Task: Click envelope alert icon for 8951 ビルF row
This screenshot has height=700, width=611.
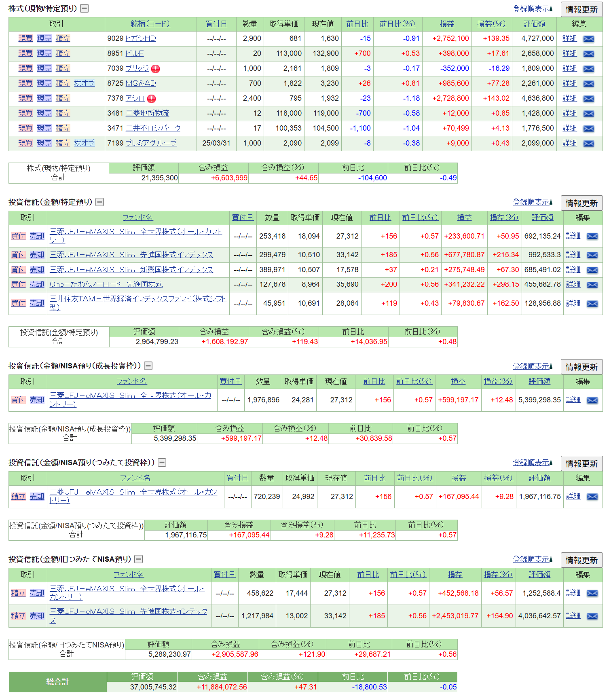Action: tap(589, 54)
